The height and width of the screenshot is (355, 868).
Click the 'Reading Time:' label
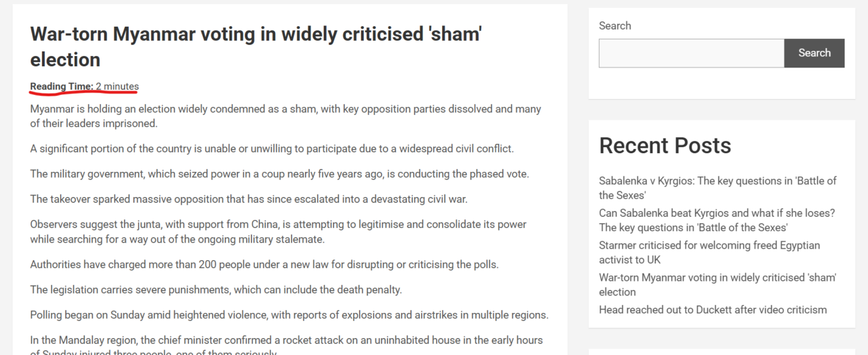click(x=61, y=86)
